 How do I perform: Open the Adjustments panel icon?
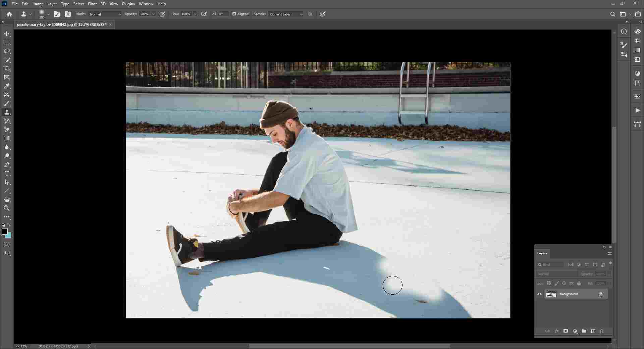637,73
